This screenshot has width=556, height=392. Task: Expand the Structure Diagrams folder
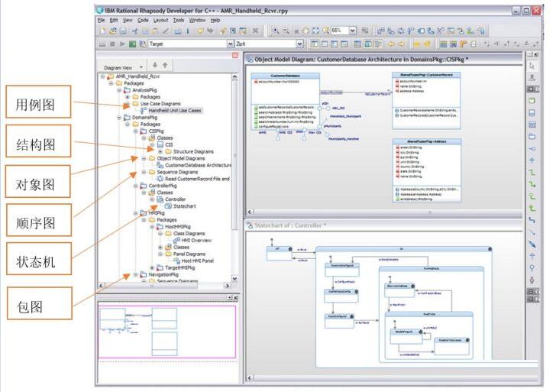point(160,151)
